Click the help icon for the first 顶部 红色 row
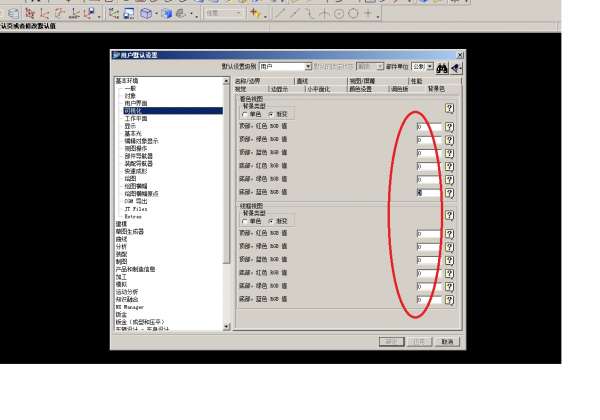The height and width of the screenshot is (420, 600). 450,127
